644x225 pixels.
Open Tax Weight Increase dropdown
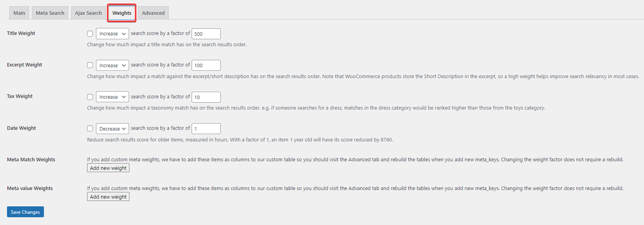coord(112,97)
